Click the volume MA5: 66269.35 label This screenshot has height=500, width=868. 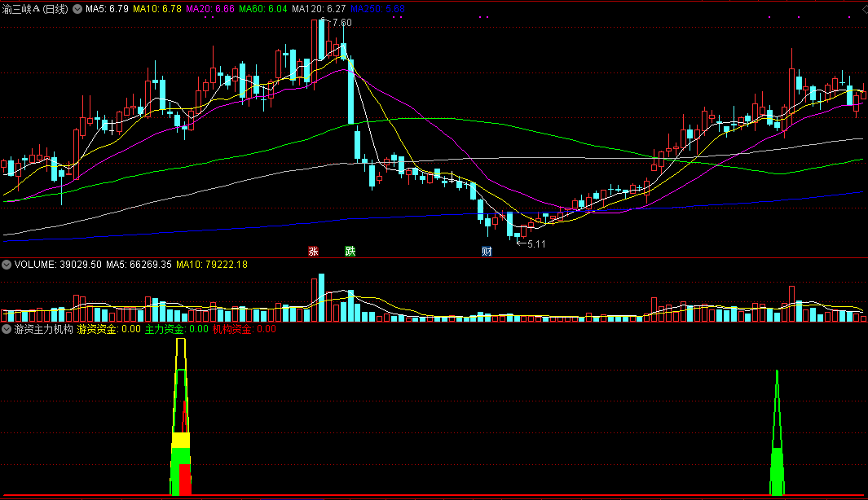139,265
